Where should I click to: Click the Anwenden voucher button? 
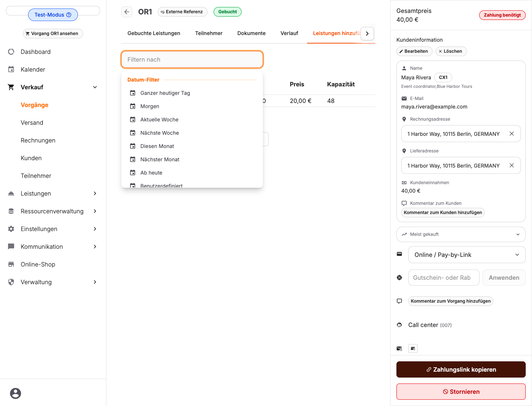(504, 278)
